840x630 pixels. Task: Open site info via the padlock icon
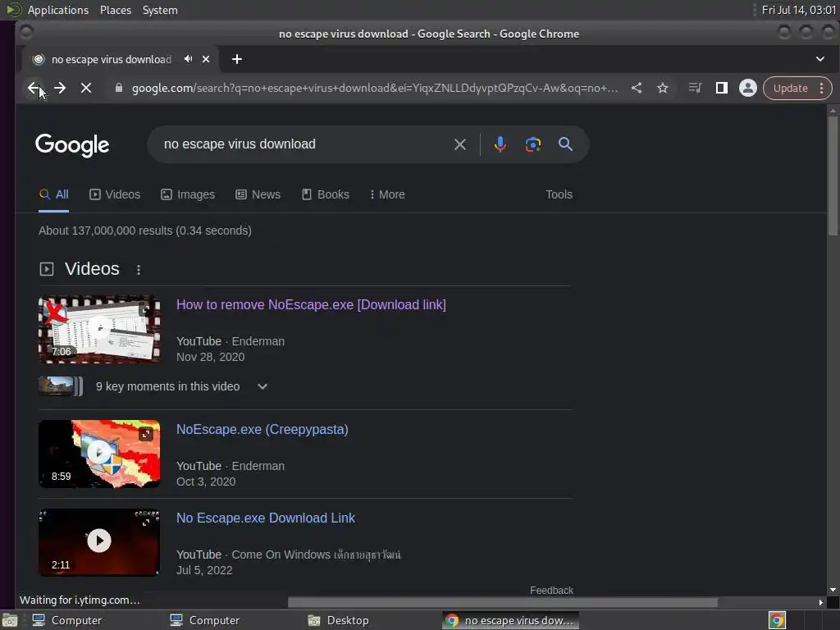coord(119,88)
